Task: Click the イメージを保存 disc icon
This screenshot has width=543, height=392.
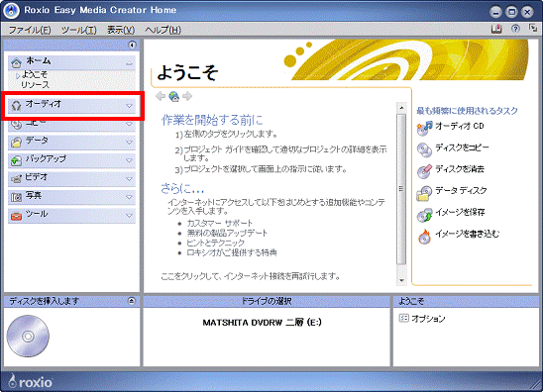Action: pyautogui.click(x=424, y=215)
